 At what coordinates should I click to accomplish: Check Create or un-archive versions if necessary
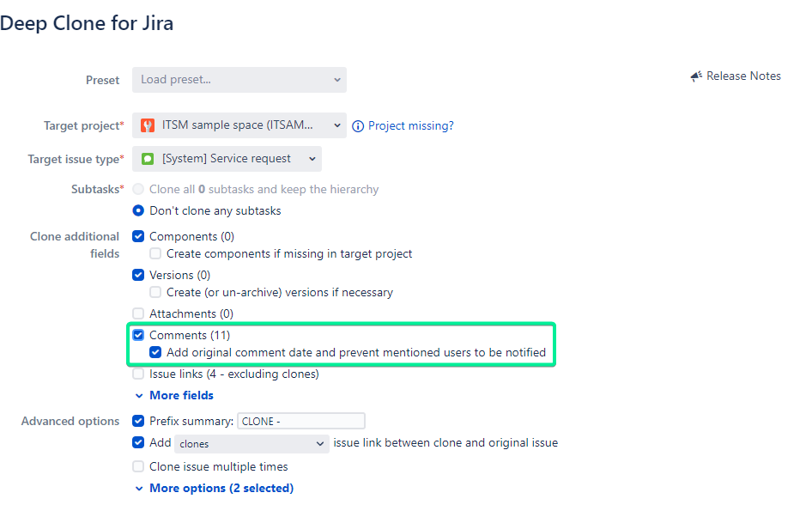[x=155, y=292]
